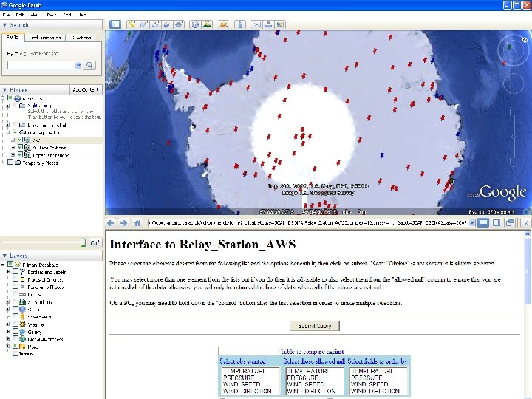Click PRESSURE in Select those allowed null list

304,378
